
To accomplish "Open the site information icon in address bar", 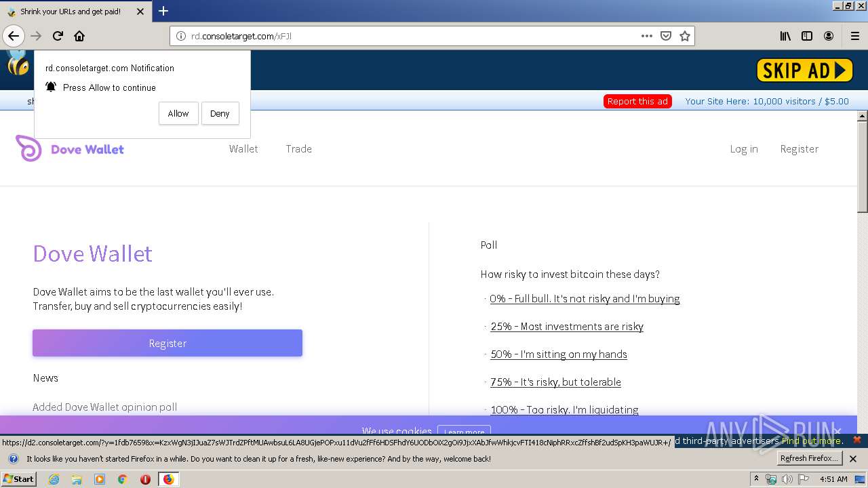I will [181, 36].
